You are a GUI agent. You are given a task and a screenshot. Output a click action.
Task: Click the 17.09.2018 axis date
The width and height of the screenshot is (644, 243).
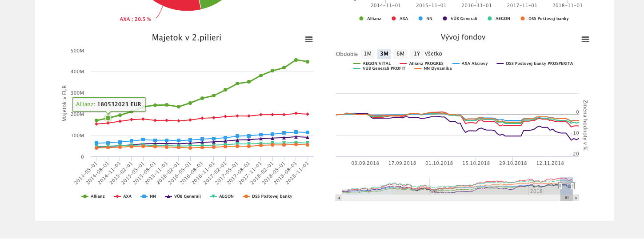402,163
